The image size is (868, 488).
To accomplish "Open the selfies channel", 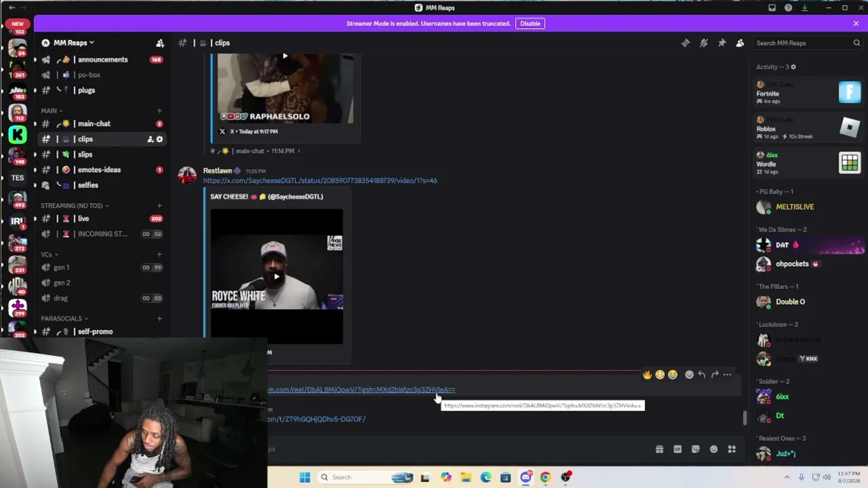I will click(102, 185).
